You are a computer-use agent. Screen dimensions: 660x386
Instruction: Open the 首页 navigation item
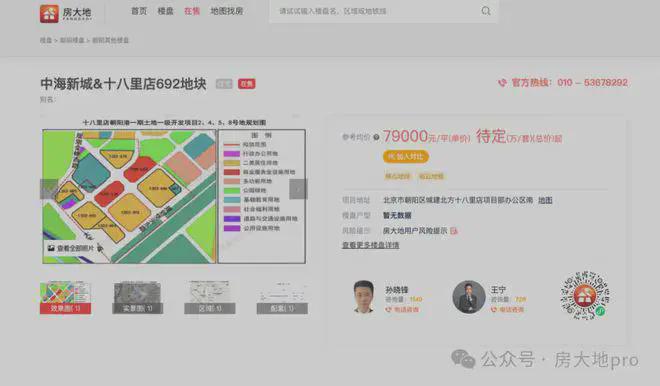pyautogui.click(x=139, y=11)
